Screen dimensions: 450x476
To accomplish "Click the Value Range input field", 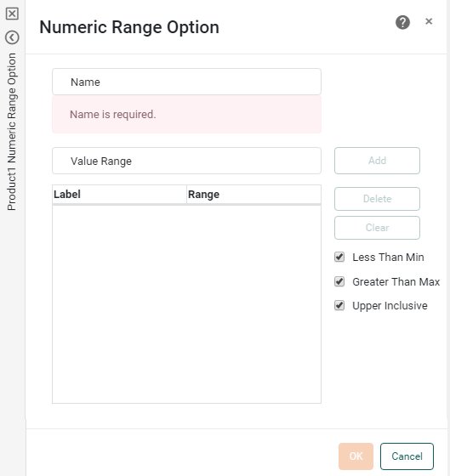I will click(x=186, y=161).
